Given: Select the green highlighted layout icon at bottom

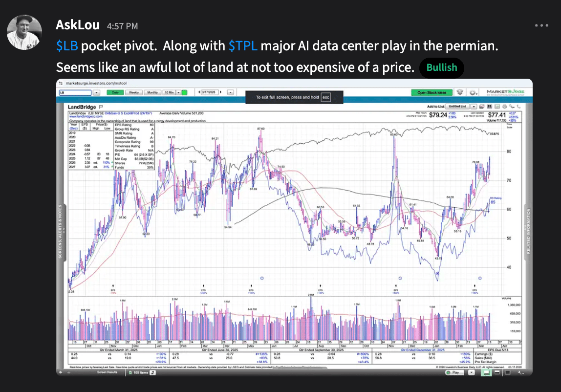Looking at the screenshot, I should [486, 372].
